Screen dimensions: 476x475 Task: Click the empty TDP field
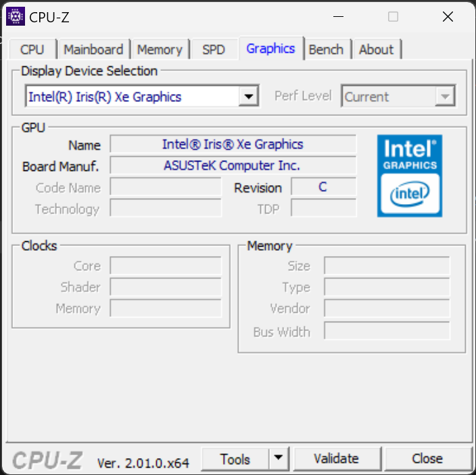(323, 208)
